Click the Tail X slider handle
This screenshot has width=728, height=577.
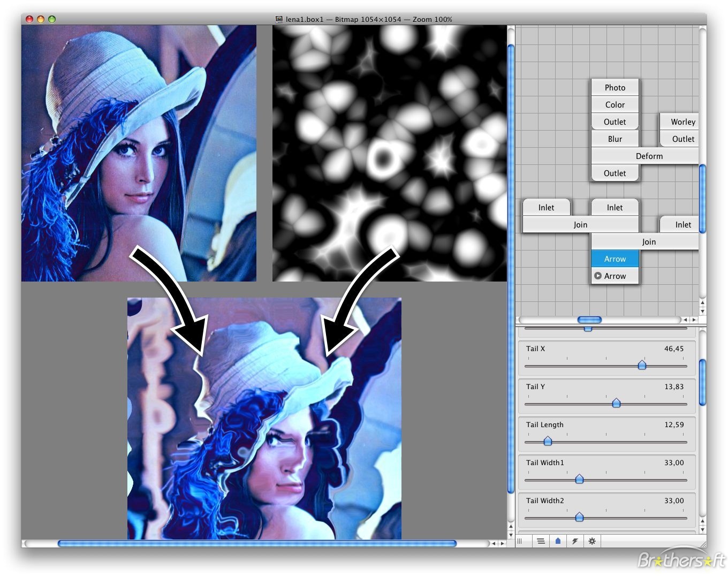[642, 365]
